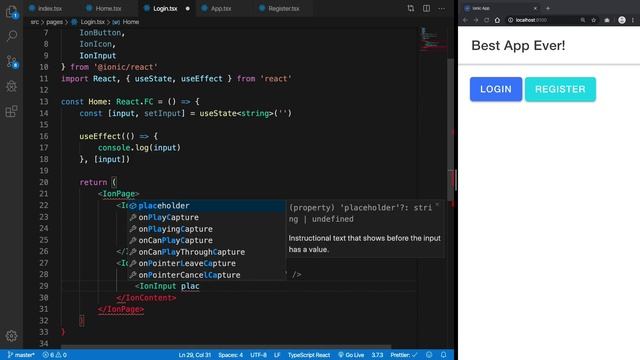Open the Run and Debug view
Viewport: 640px width, 360px height.
(11, 86)
